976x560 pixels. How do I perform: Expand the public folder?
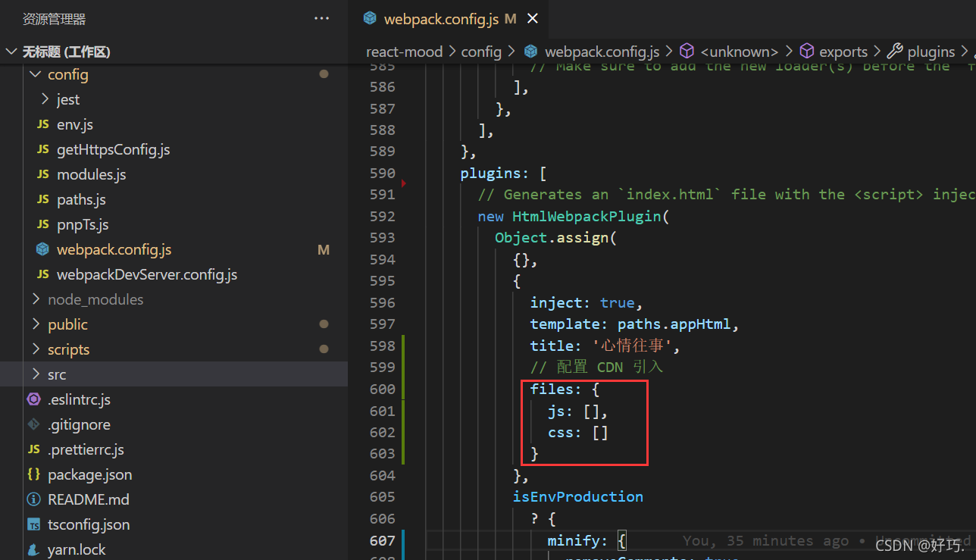tap(35, 324)
